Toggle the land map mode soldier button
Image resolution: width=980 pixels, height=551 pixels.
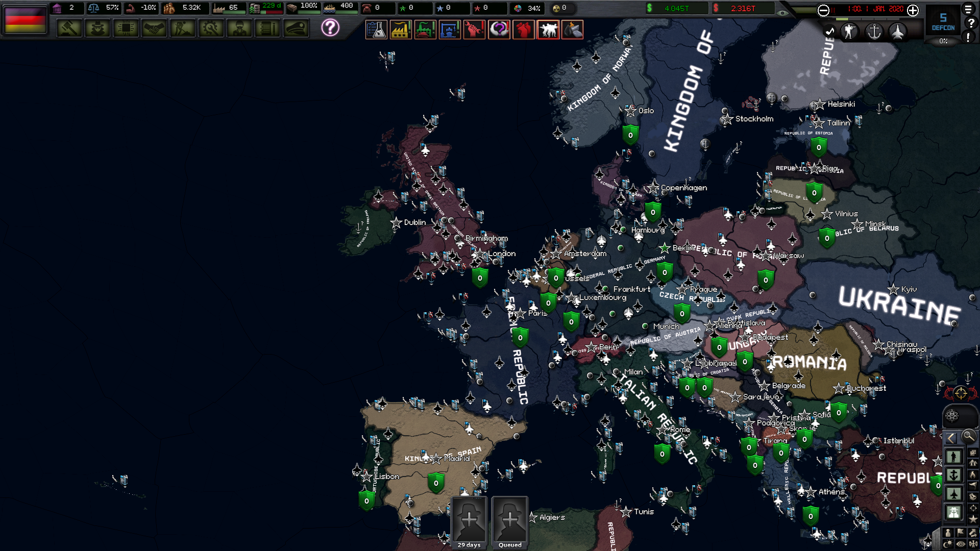953,457
